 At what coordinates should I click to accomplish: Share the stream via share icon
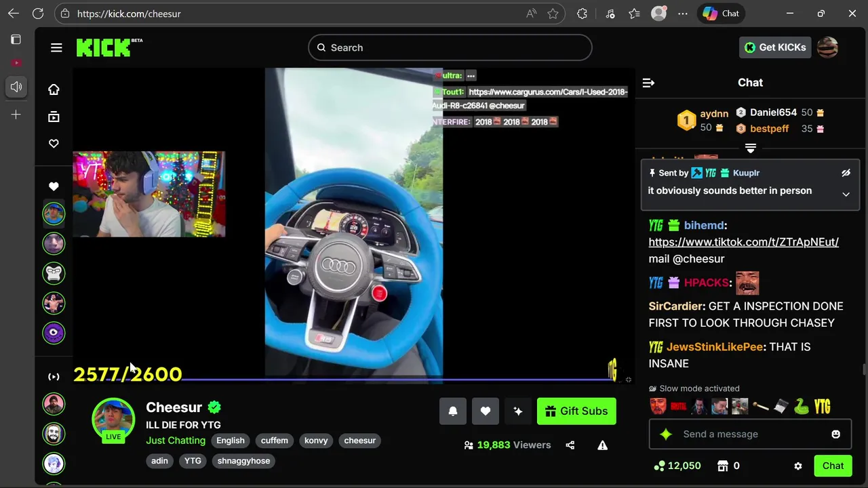click(x=570, y=445)
